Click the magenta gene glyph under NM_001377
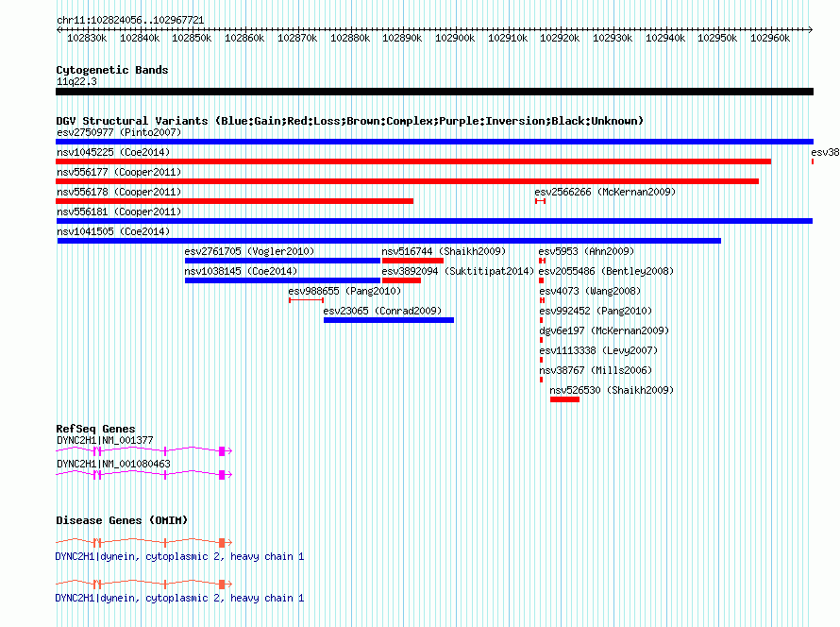Screen dimensions: 840x627 click(x=144, y=451)
